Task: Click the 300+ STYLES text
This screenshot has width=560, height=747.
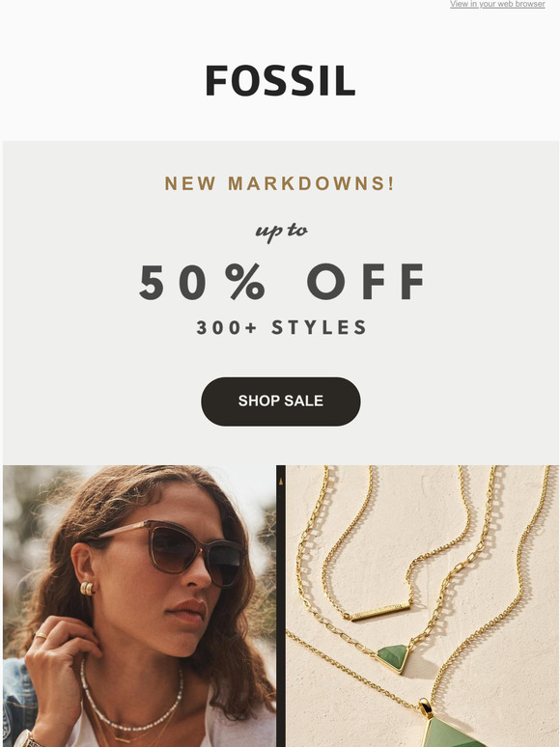Action: tap(281, 327)
